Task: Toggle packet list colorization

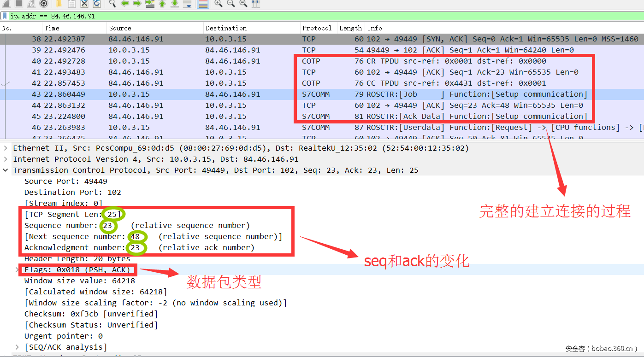Action: click(202, 4)
